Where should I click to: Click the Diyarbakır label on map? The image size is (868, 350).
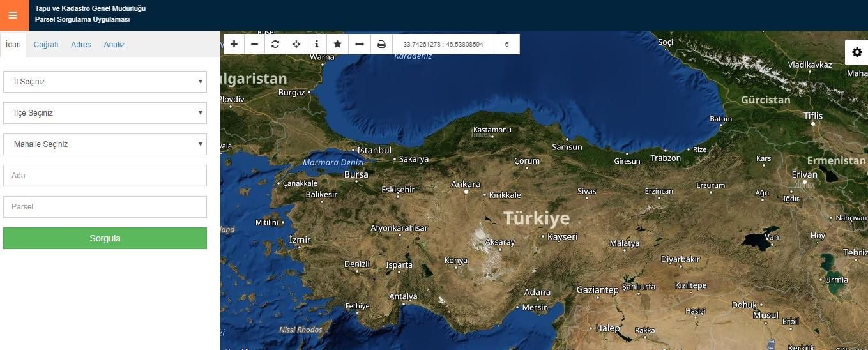[x=680, y=259]
